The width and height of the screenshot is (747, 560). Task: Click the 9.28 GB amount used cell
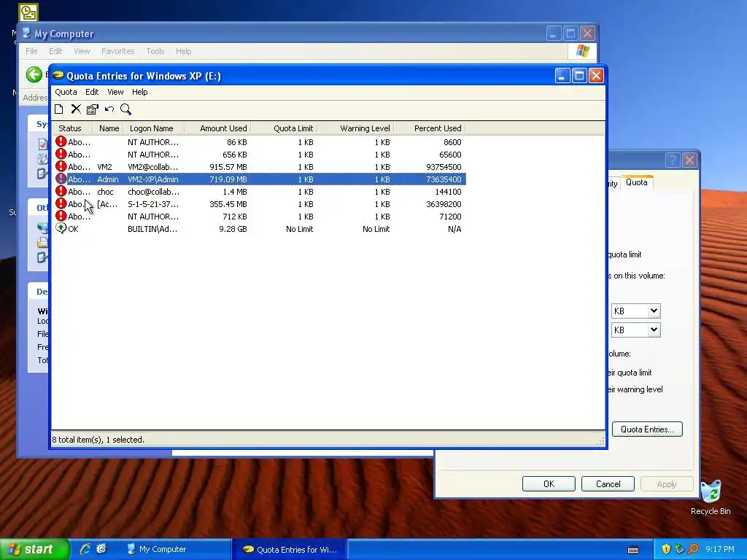(x=233, y=228)
